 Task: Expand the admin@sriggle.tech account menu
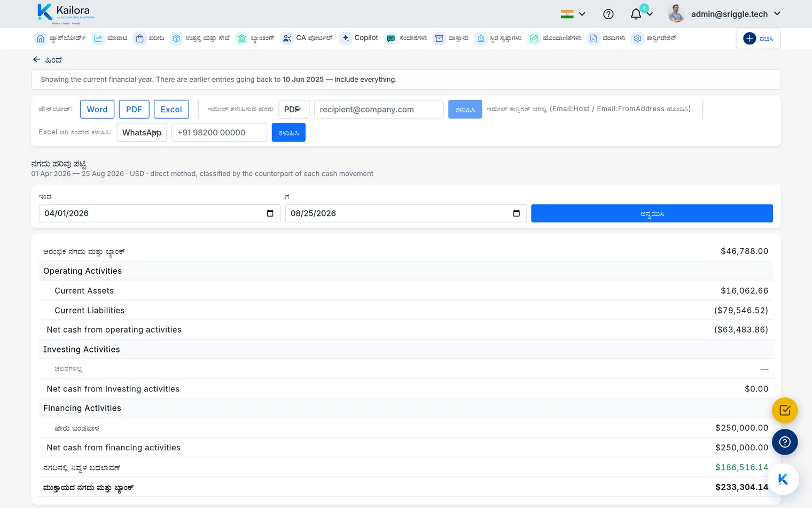[x=724, y=14]
